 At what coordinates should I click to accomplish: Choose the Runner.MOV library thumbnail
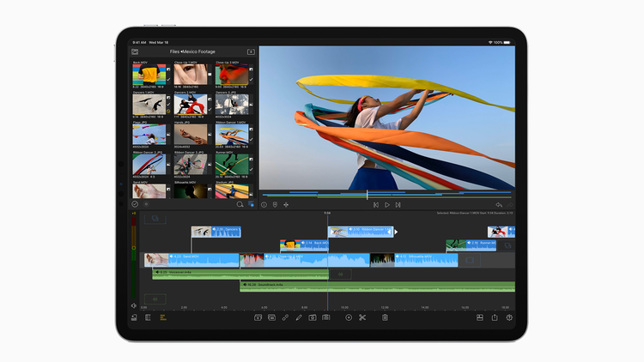tap(232, 164)
